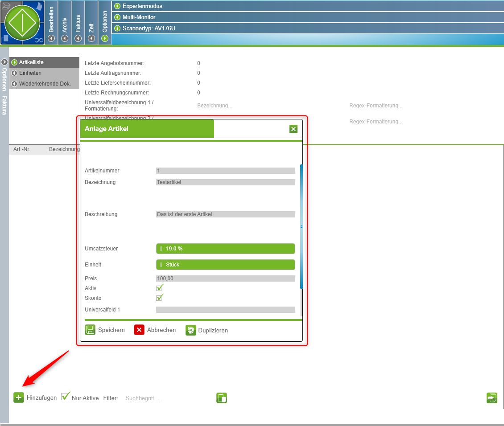Click the Scannertyp AV176U info icon
The height and width of the screenshot is (426, 504).
pos(117,28)
